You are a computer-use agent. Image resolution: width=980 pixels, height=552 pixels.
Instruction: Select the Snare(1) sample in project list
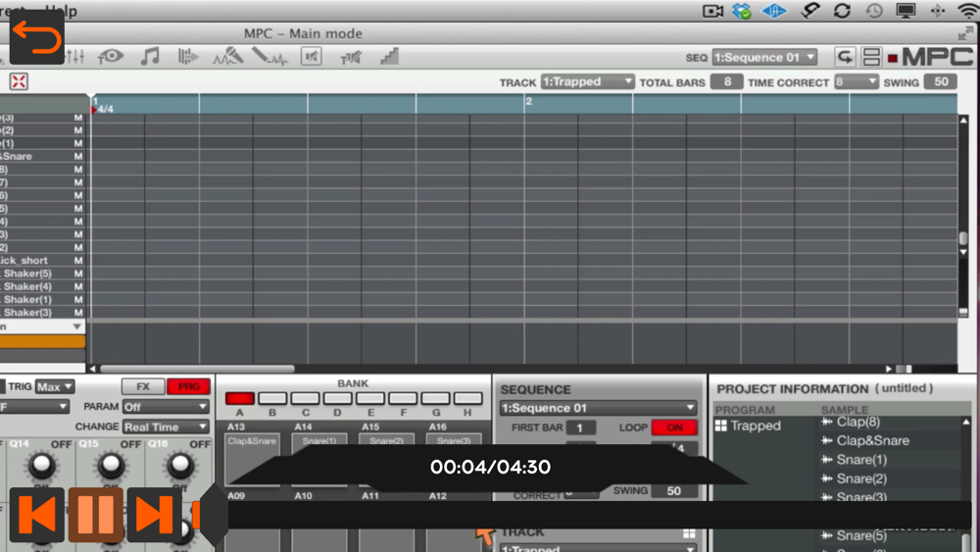(x=861, y=460)
